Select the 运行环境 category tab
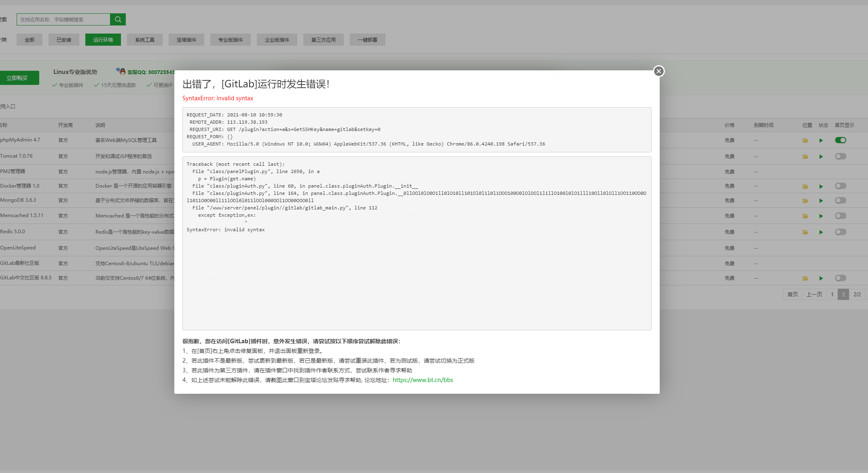 [x=103, y=40]
